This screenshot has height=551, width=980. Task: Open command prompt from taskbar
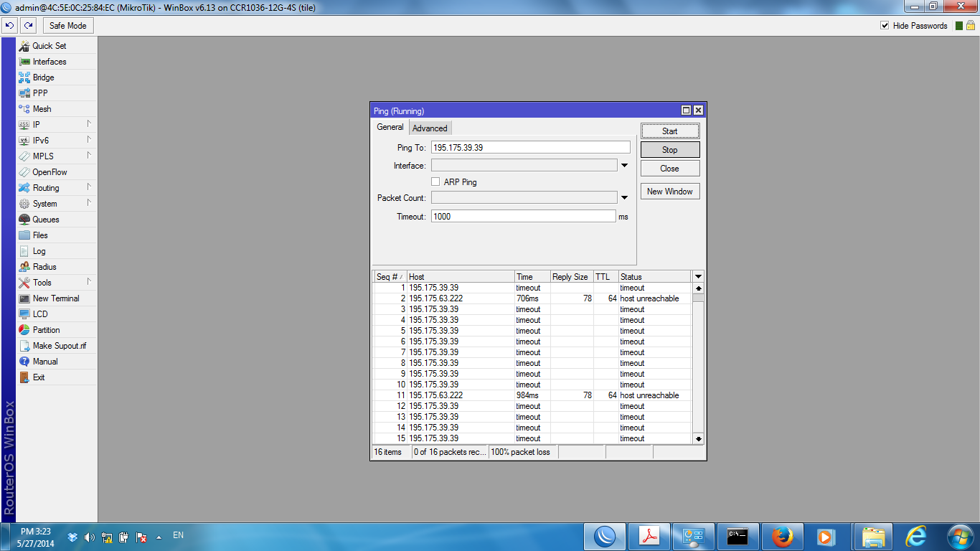point(738,537)
